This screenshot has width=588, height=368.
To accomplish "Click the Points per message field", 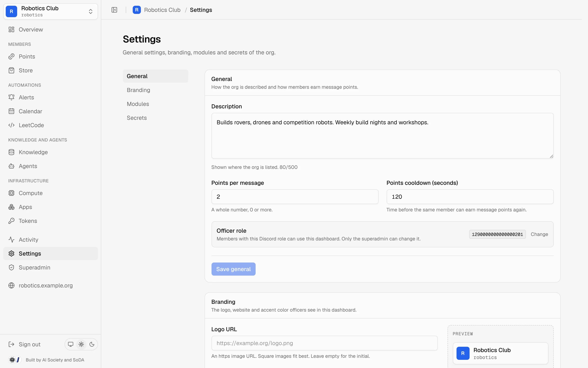I will click(x=295, y=197).
